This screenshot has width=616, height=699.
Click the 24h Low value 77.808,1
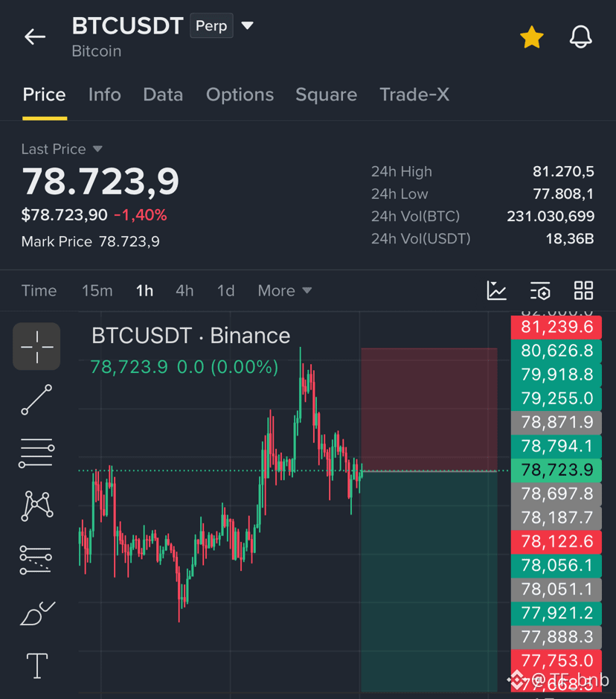coord(563,194)
